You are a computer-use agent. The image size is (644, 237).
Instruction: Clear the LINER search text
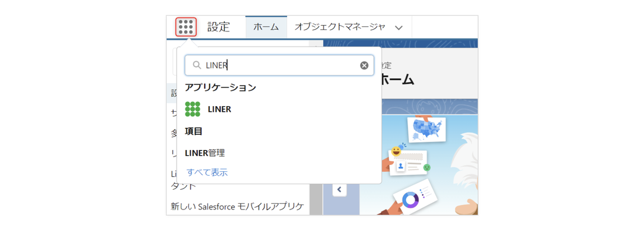pos(364,65)
